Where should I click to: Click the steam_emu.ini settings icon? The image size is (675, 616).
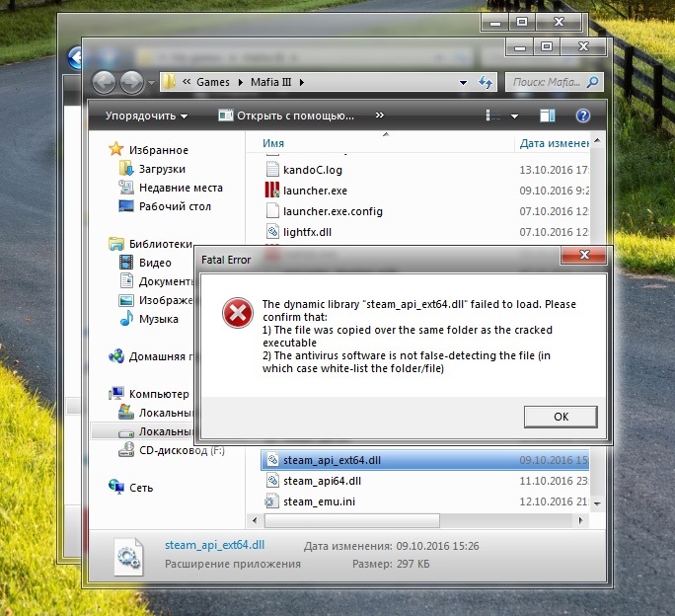click(x=271, y=501)
